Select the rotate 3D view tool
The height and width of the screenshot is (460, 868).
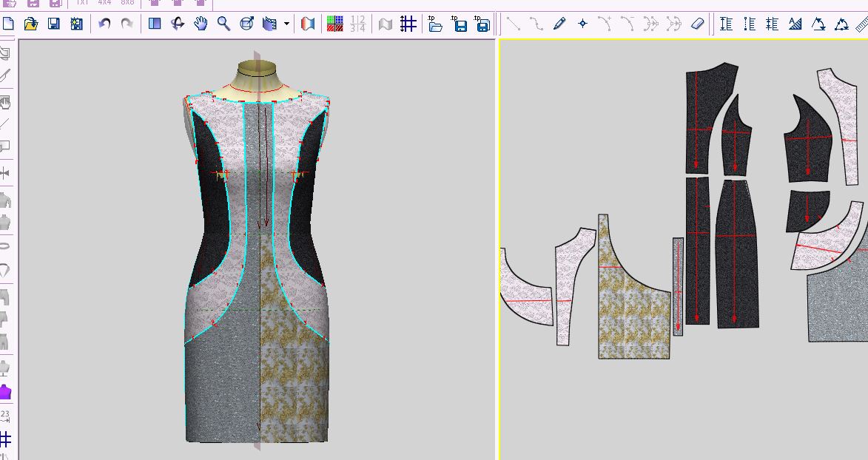click(178, 24)
